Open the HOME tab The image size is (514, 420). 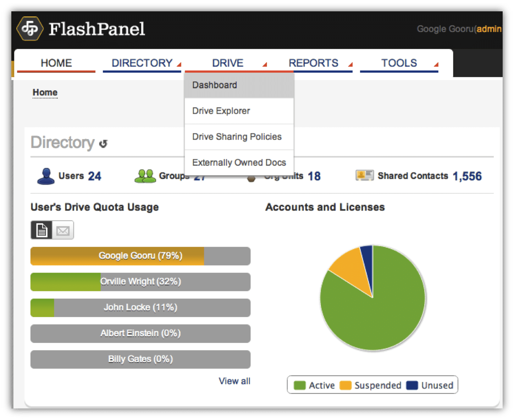56,63
